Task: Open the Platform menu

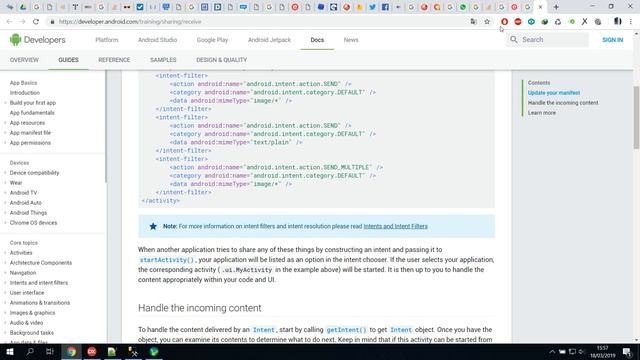Action: 107,40
